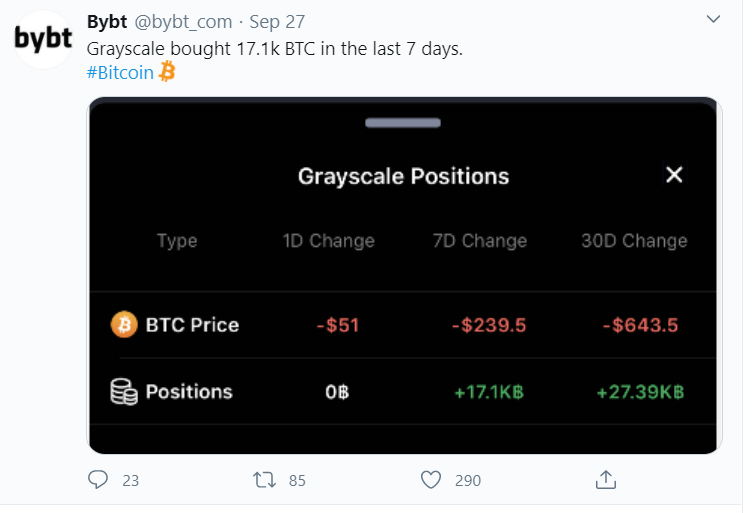Click the Bybt profile avatar
Screen dimensions: 754x513
[x=42, y=40]
